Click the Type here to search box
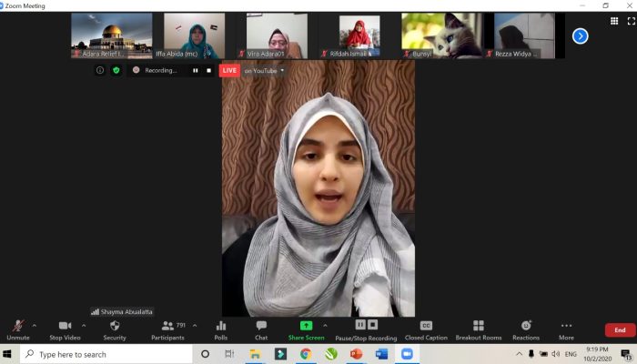 tap(106, 354)
